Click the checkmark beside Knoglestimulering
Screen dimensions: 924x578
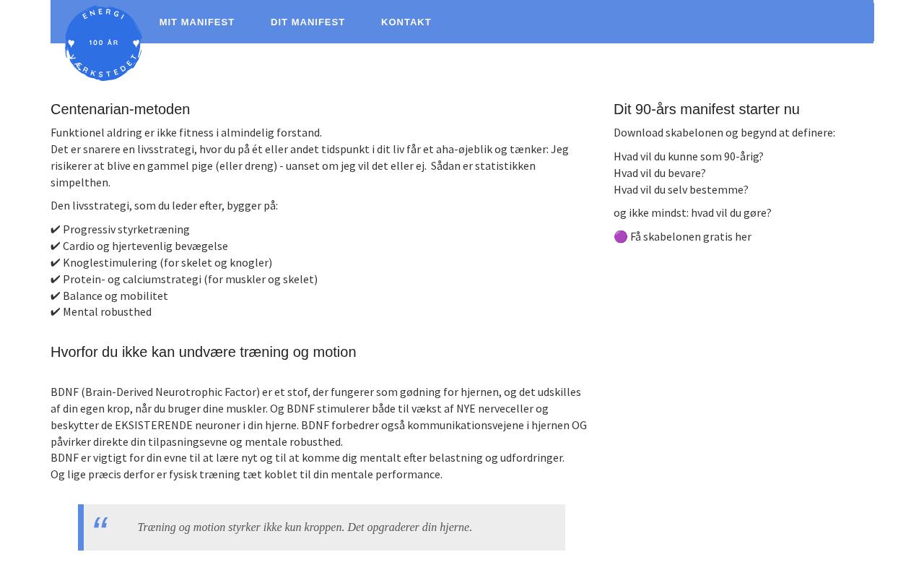[56, 263]
